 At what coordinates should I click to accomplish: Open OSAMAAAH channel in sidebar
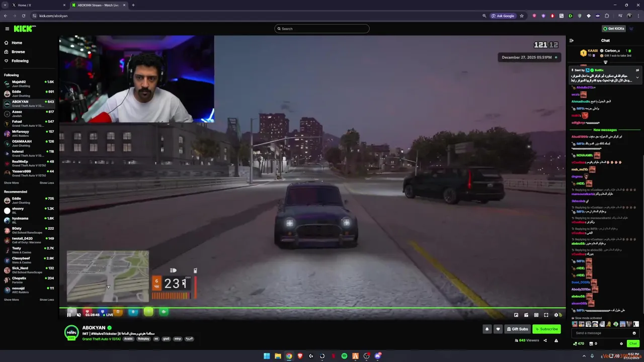tap(29, 143)
